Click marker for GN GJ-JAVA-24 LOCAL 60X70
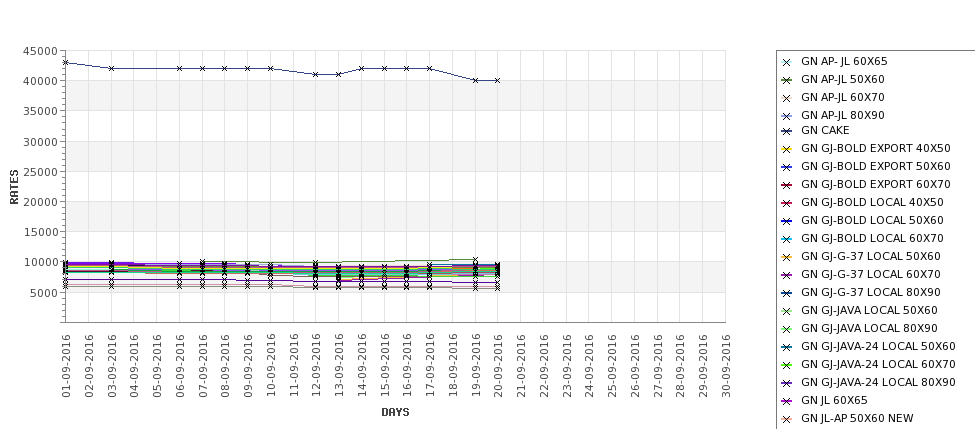 [x=787, y=366]
